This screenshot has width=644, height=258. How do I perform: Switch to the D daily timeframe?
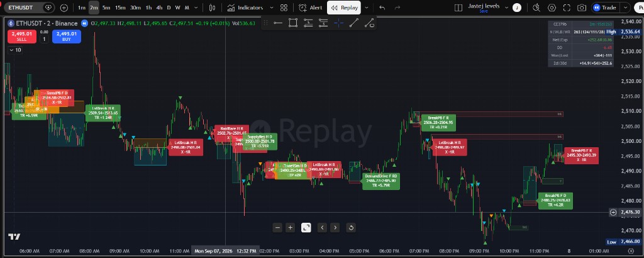point(169,8)
